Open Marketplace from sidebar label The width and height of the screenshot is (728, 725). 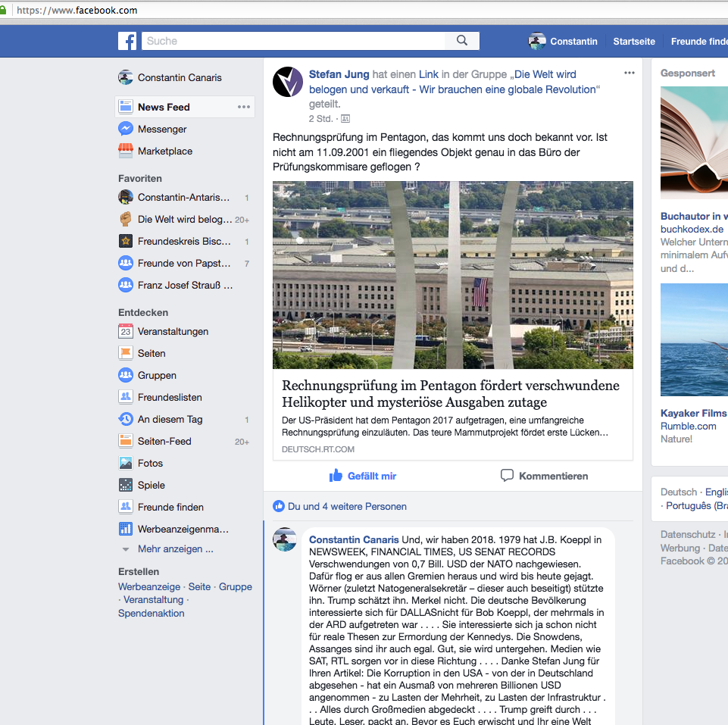165,151
